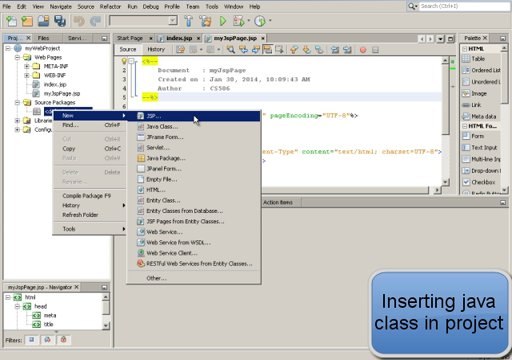Viewport: 512px width, 360px height.
Task: Select Meta data palette item
Action: click(x=479, y=116)
